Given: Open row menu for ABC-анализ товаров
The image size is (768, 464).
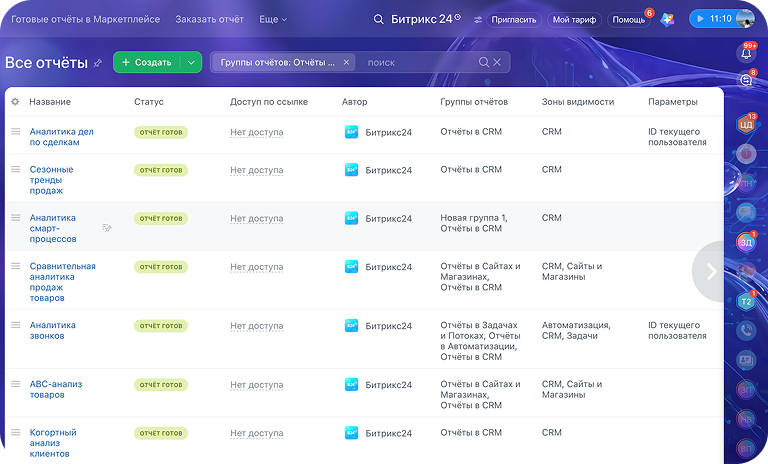Looking at the screenshot, I should point(16,384).
